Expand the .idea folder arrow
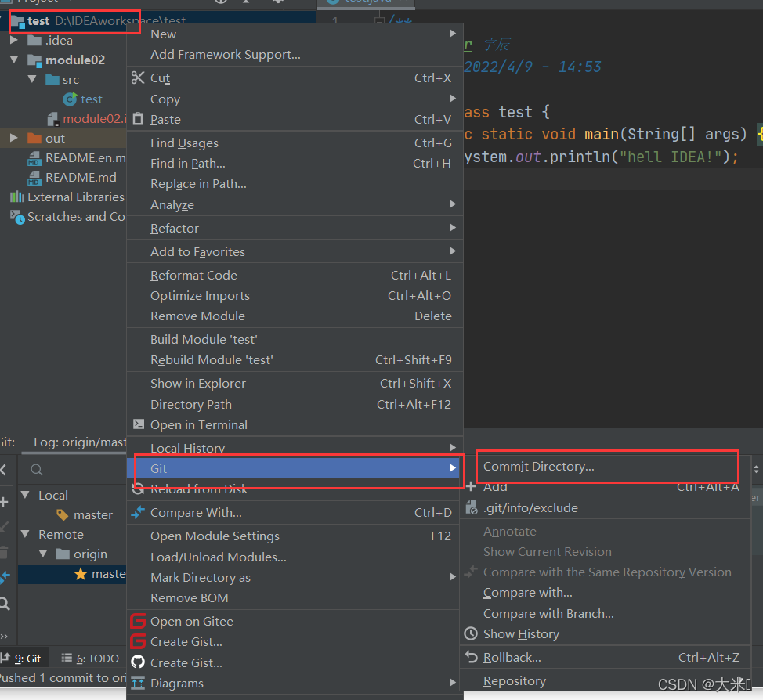Viewport: 763px width, 700px height. click(x=14, y=40)
